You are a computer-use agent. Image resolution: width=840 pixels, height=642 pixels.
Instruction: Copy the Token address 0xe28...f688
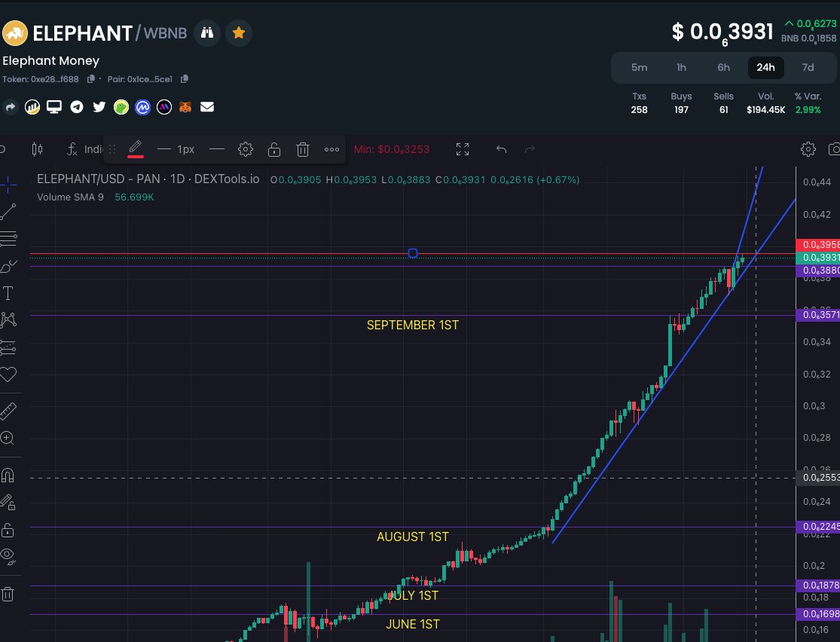(x=91, y=79)
